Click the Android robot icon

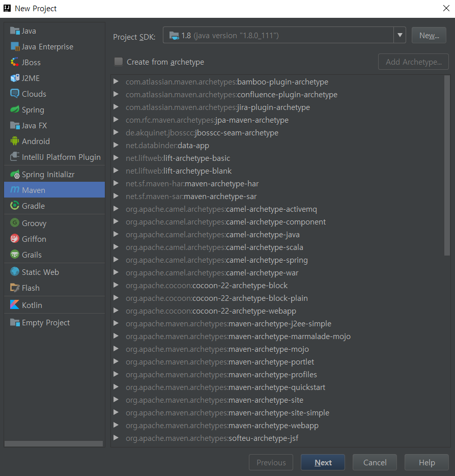click(15, 141)
